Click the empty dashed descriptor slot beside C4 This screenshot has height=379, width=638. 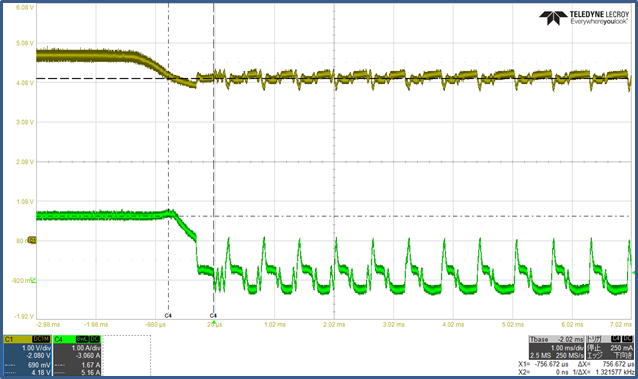click(127, 355)
